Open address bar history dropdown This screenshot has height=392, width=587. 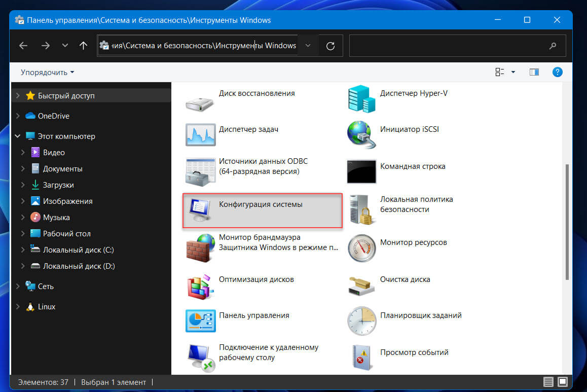point(308,46)
